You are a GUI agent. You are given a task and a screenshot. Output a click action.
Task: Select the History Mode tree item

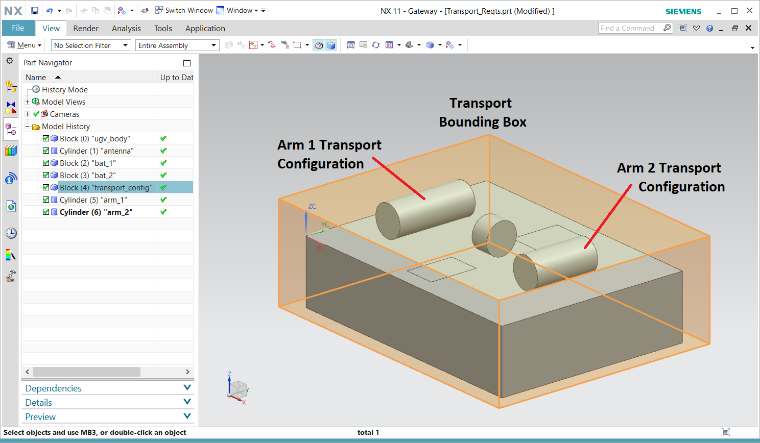pos(64,90)
